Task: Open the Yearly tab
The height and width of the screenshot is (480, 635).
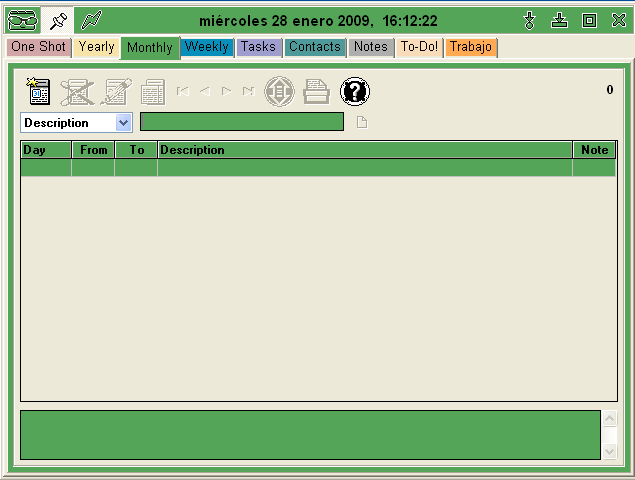Action: click(96, 47)
